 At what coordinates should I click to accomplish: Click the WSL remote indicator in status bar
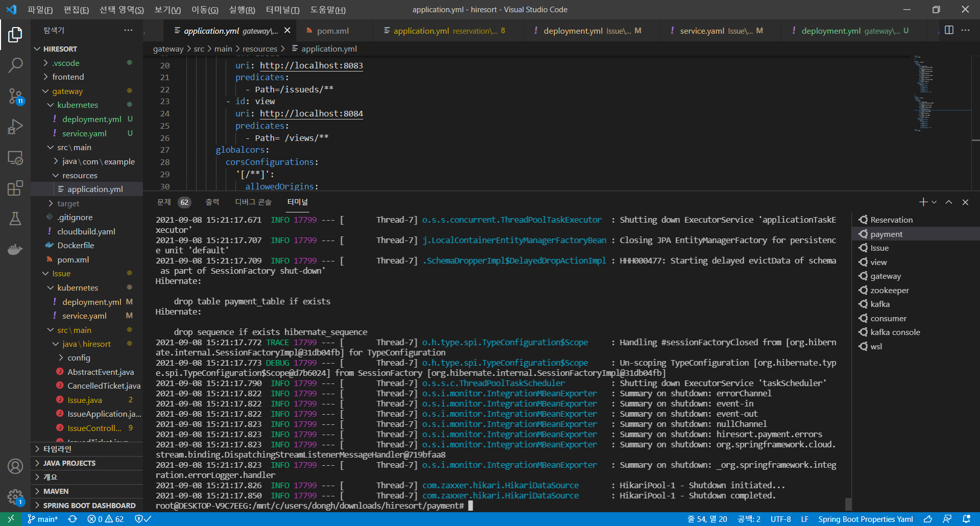coord(11,519)
